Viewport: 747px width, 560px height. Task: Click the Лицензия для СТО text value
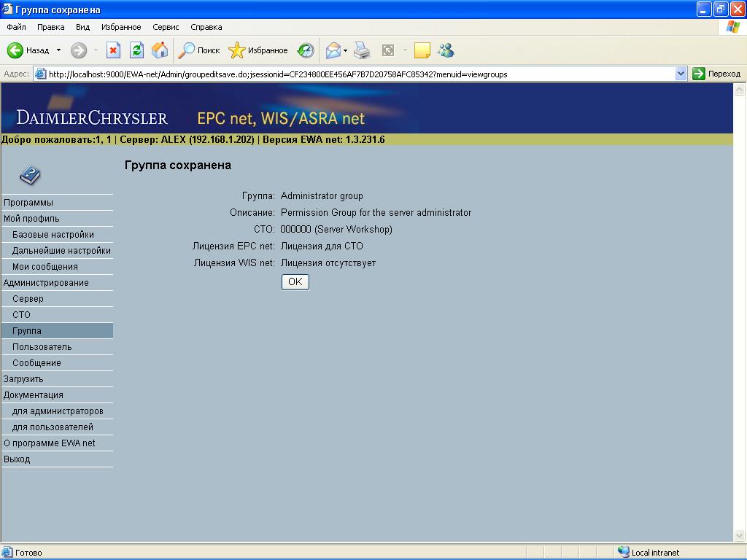point(322,246)
